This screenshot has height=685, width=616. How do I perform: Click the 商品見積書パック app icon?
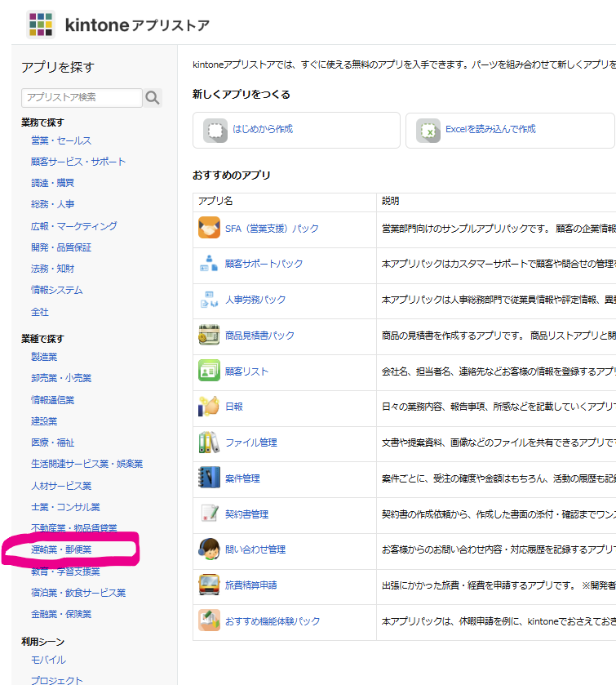click(209, 335)
